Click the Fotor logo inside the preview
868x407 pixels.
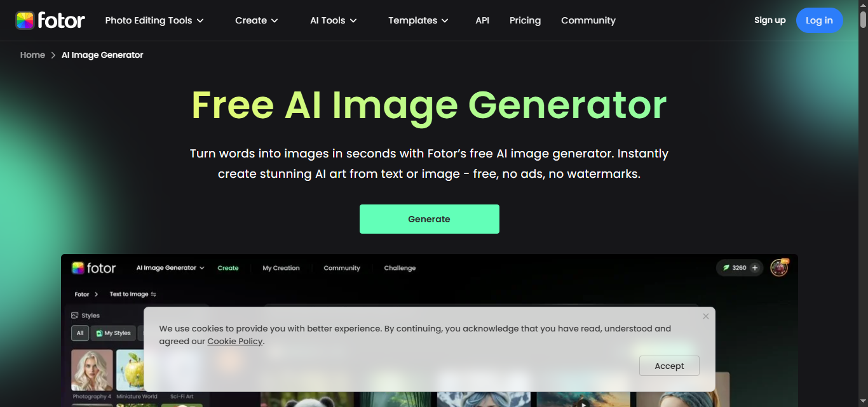[94, 268]
